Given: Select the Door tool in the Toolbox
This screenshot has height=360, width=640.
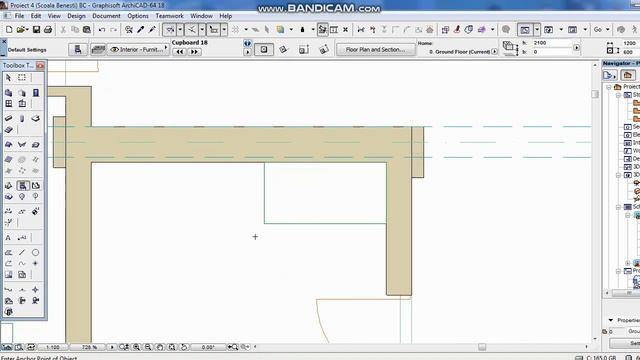Looking at the screenshot, I should point(36,93).
